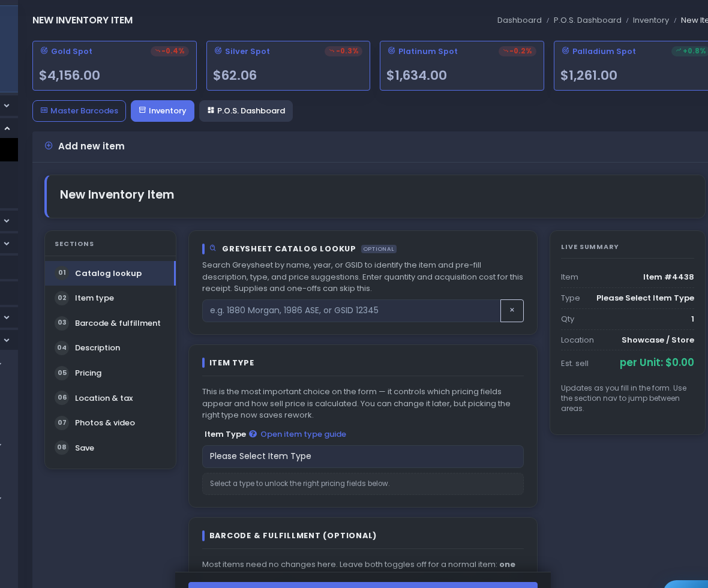This screenshot has height=588, width=708.
Task: Click the Item #4438 value in Live Summary
Action: pos(668,277)
